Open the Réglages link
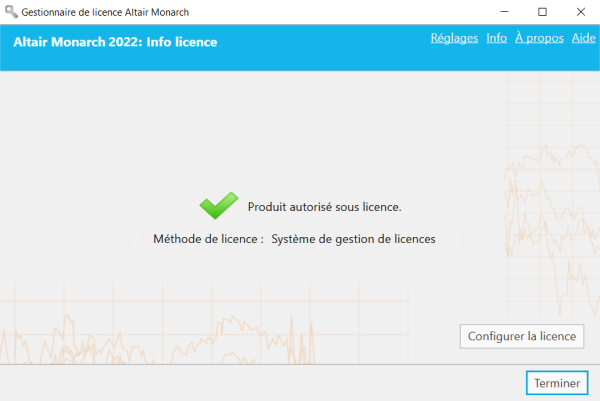Image resolution: width=600 pixels, height=401 pixels. click(x=454, y=38)
